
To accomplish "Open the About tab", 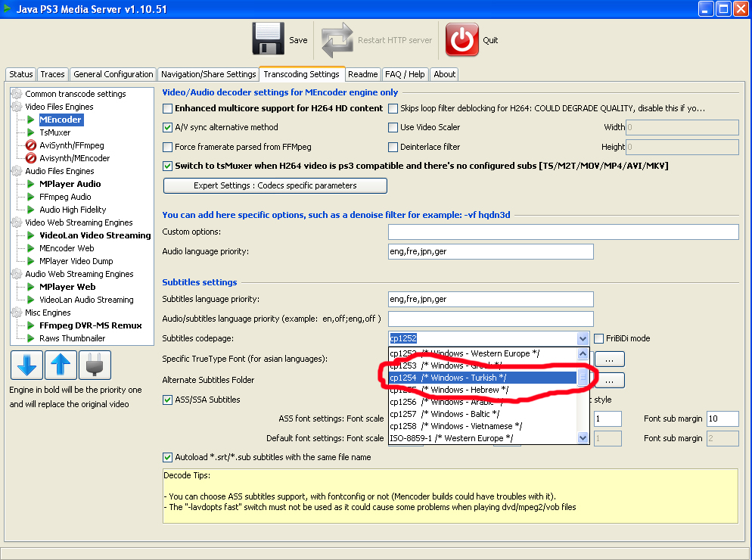I will (x=445, y=74).
